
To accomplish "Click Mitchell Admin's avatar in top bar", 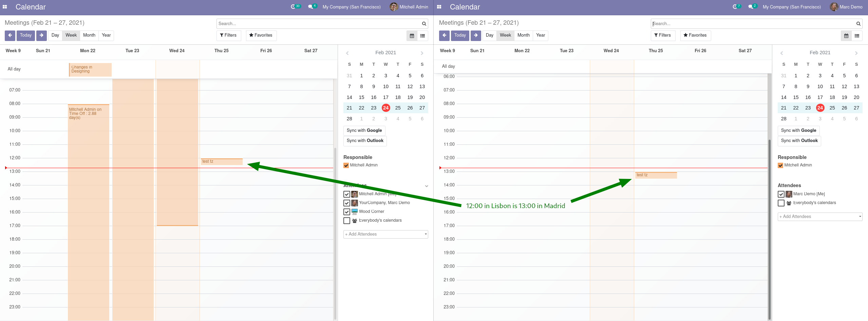I will point(394,7).
